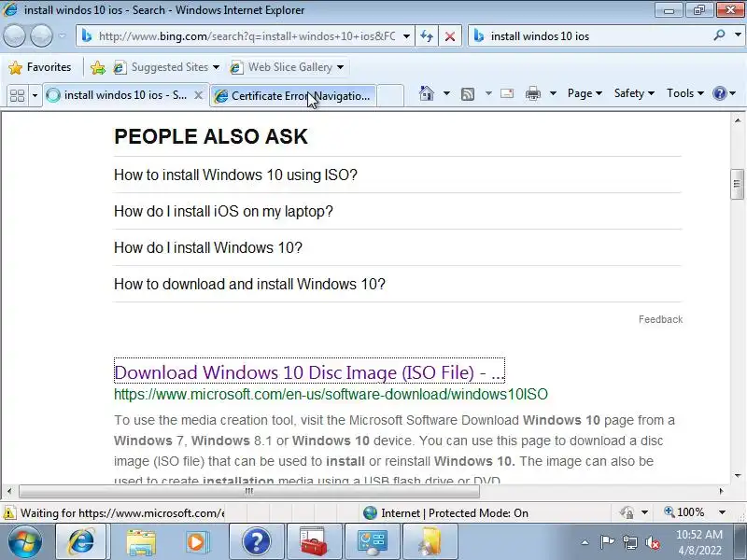Open the recent pages dropdown arrow
Screen dimensions: 747x560
[63, 35]
